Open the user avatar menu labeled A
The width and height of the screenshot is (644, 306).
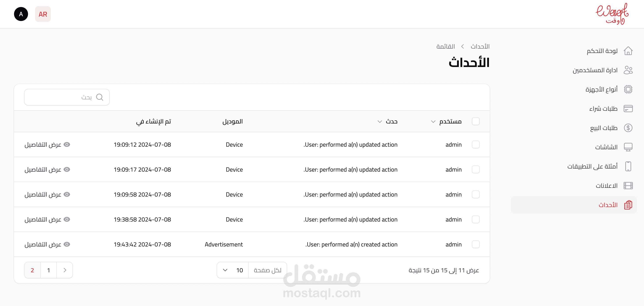[21, 14]
